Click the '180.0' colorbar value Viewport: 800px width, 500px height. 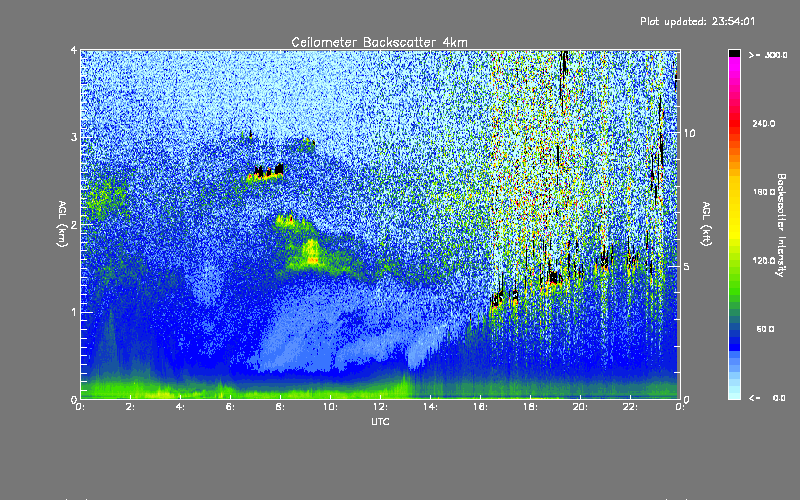pos(764,192)
